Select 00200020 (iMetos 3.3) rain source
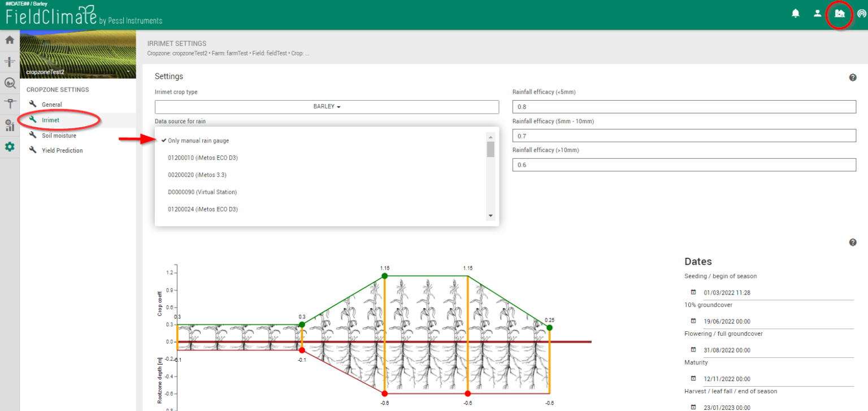The image size is (868, 411). pos(197,175)
